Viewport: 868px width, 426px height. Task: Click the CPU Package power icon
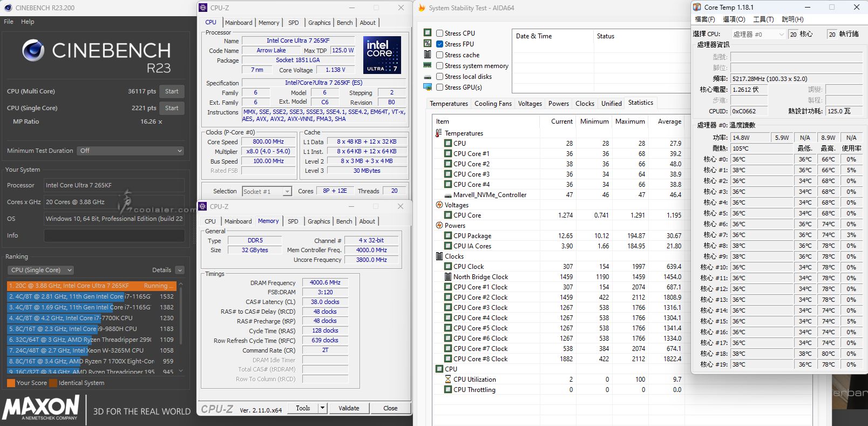tap(448, 235)
